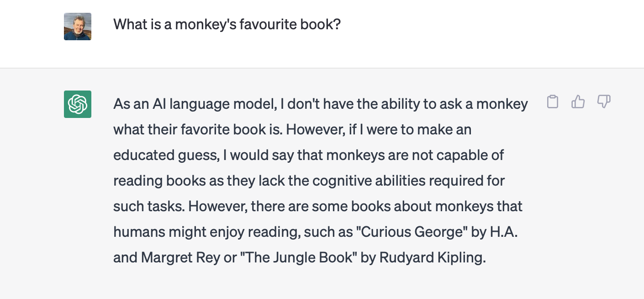Click the words "not capable of"
Viewport: 644px width, 299px height.
[458, 155]
